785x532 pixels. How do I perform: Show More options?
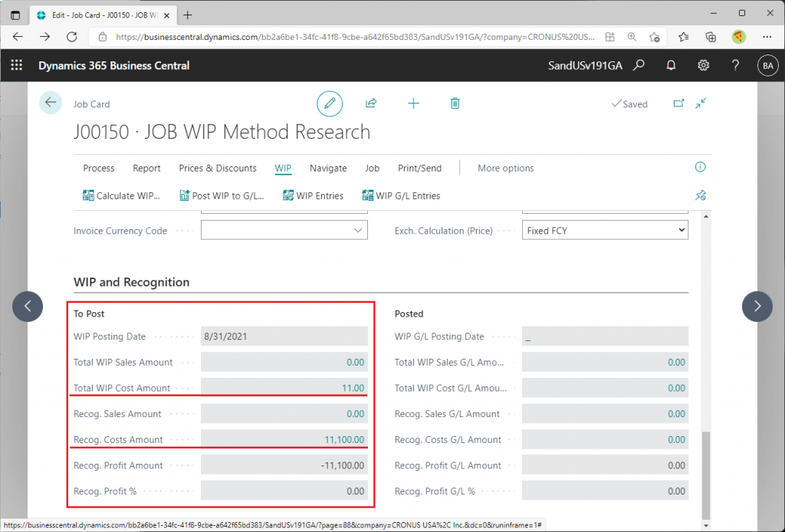click(506, 168)
